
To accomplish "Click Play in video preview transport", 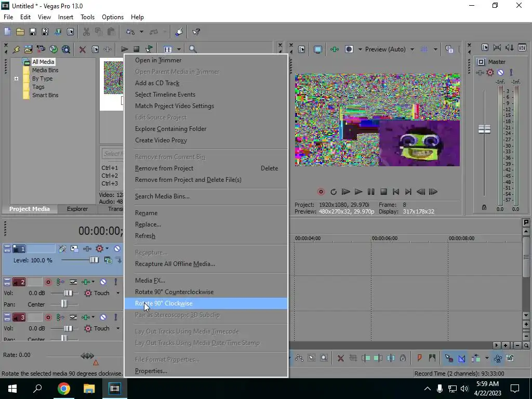I will tap(358, 192).
